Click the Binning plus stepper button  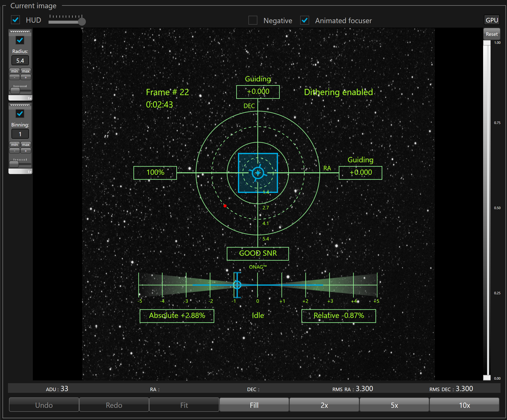click(26, 151)
